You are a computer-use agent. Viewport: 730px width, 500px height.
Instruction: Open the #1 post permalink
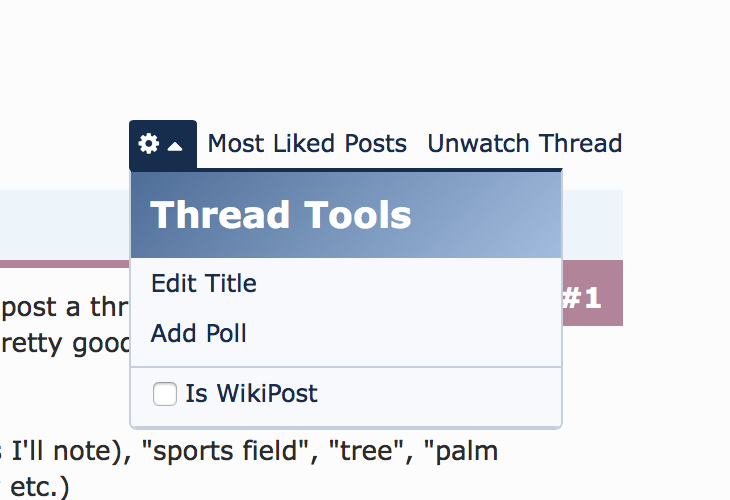click(x=581, y=298)
